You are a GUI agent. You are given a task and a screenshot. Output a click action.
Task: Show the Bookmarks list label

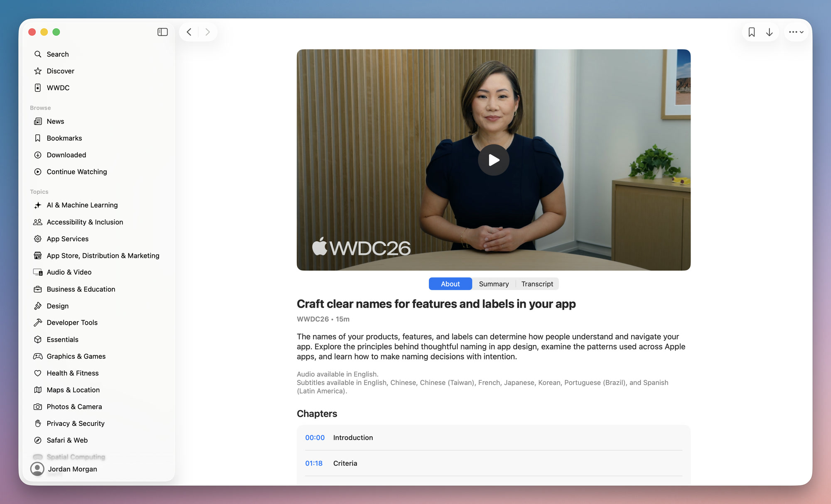coord(64,138)
